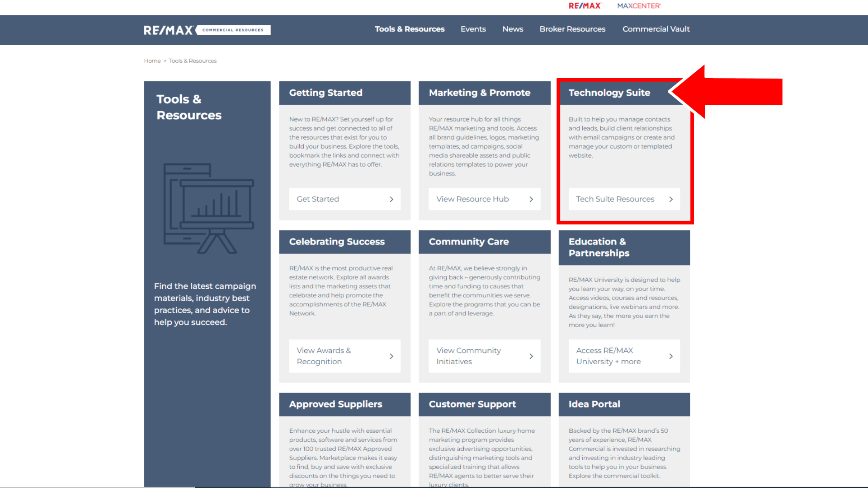The image size is (868, 488).
Task: Open the News menu item
Action: (x=513, y=29)
